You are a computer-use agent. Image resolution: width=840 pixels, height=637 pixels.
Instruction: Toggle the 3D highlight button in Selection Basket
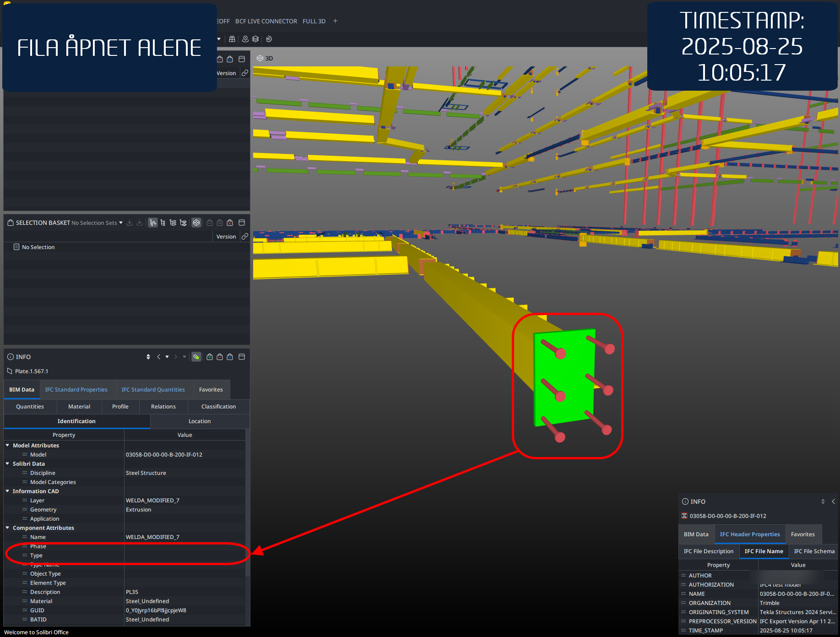(x=196, y=223)
